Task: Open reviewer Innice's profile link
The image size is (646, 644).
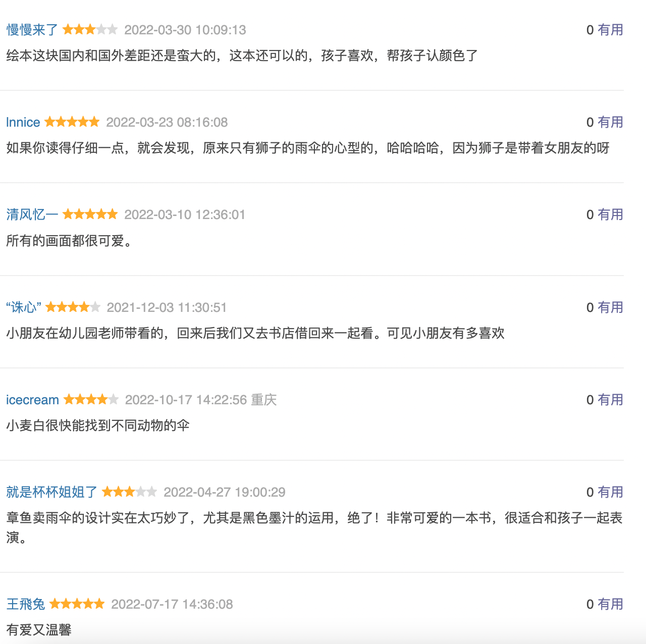Action: click(x=23, y=122)
